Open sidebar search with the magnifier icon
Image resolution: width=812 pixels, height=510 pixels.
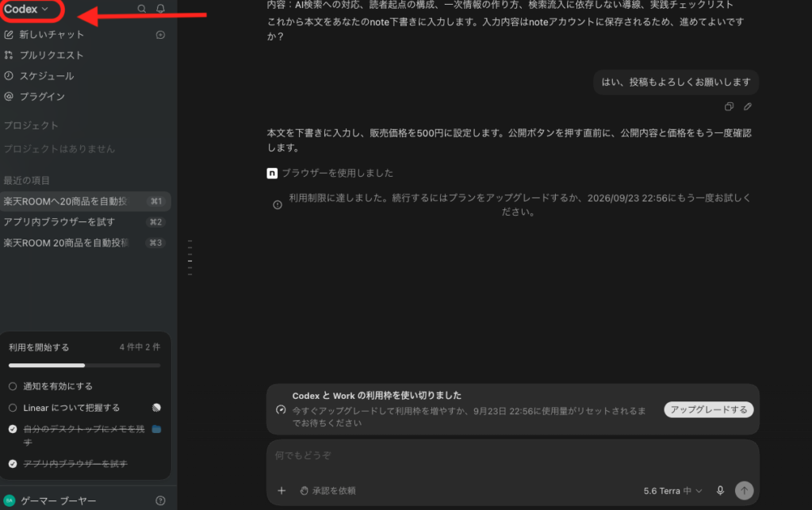point(141,9)
